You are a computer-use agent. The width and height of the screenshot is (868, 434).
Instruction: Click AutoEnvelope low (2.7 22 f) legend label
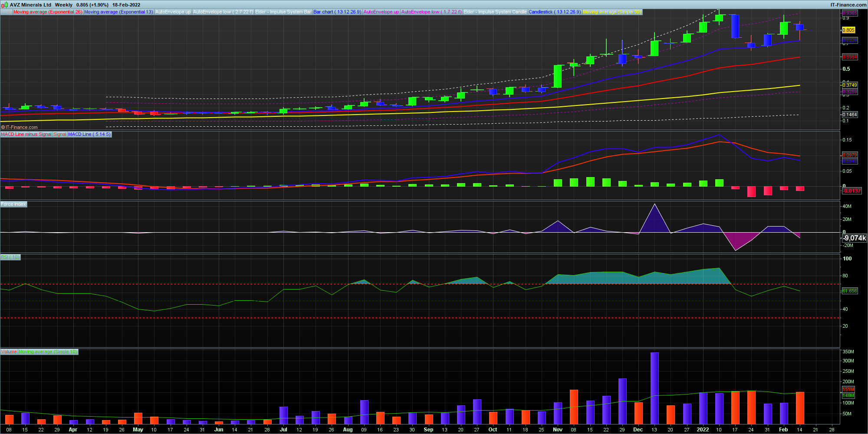pos(223,12)
